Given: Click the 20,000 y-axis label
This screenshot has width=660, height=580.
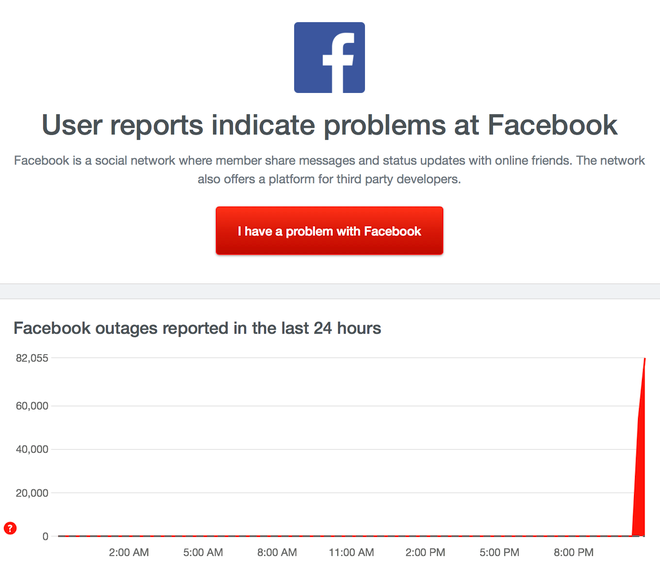Looking at the screenshot, I should [x=32, y=493].
